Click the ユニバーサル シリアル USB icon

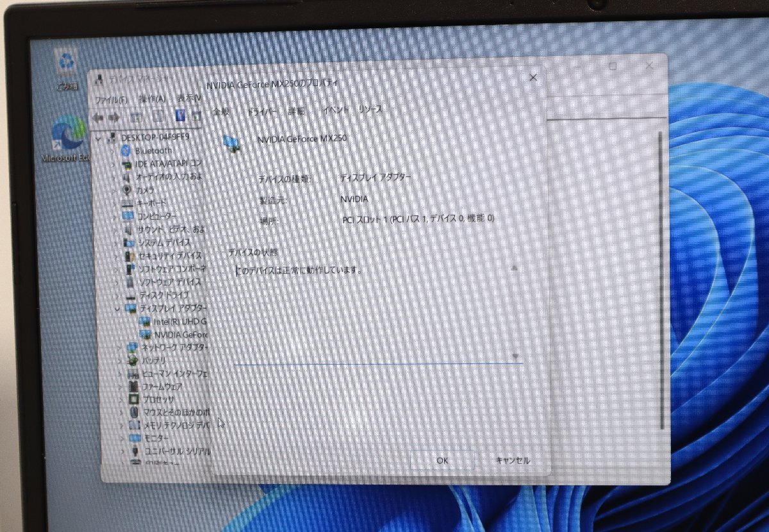click(x=135, y=451)
